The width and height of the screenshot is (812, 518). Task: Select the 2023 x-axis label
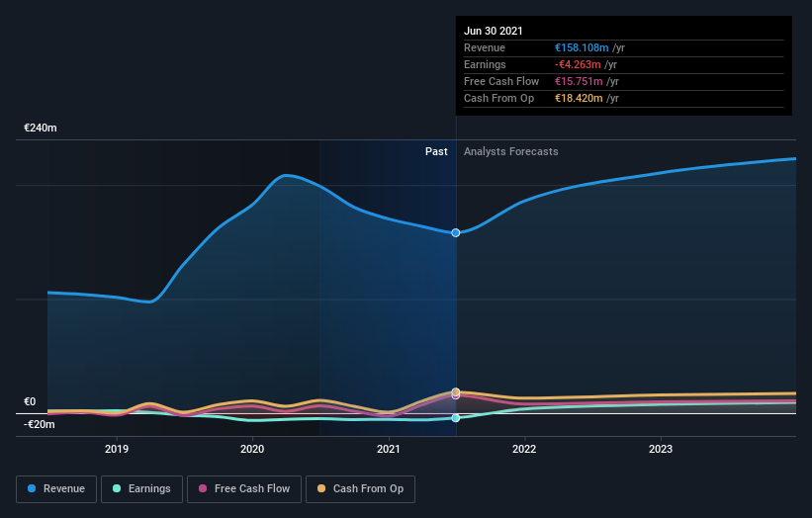(x=661, y=449)
